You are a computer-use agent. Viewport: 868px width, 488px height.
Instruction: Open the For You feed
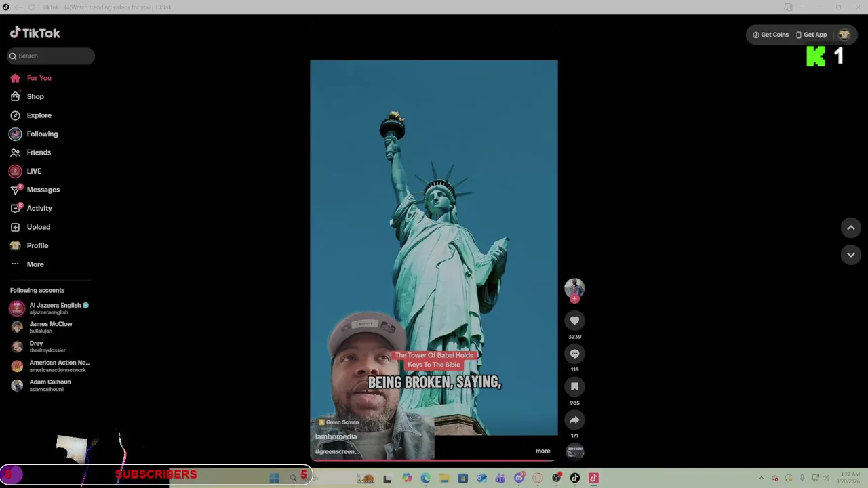[x=39, y=78]
